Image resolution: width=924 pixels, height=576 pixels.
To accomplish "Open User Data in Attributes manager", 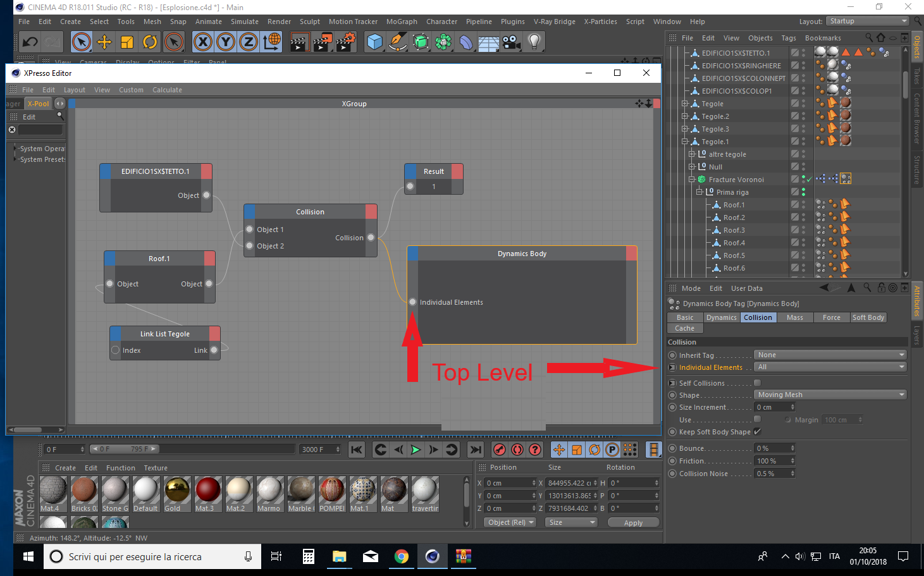I will (x=747, y=288).
